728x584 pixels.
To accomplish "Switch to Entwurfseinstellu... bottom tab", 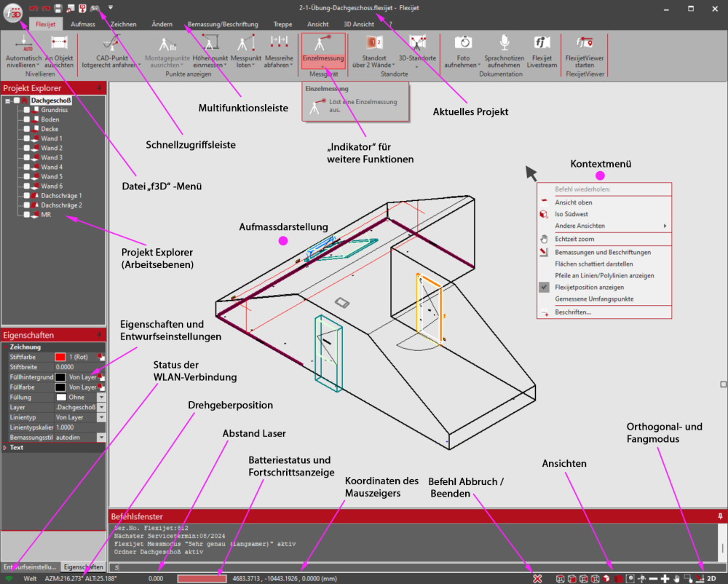I will coord(30,567).
